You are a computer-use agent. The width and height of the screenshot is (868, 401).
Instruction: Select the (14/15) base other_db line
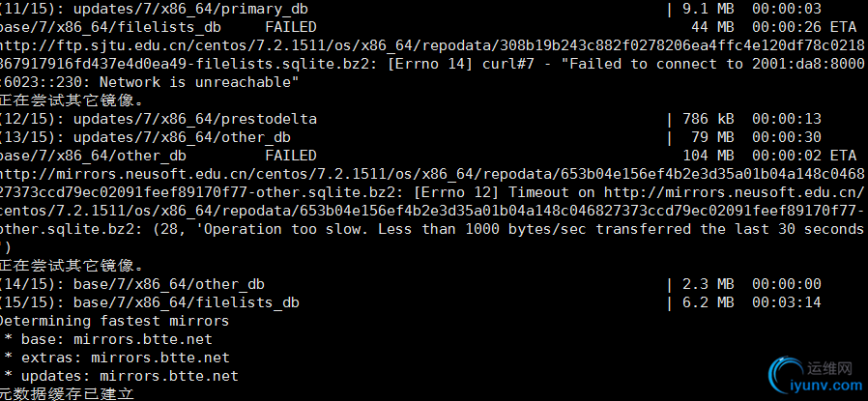click(411, 284)
